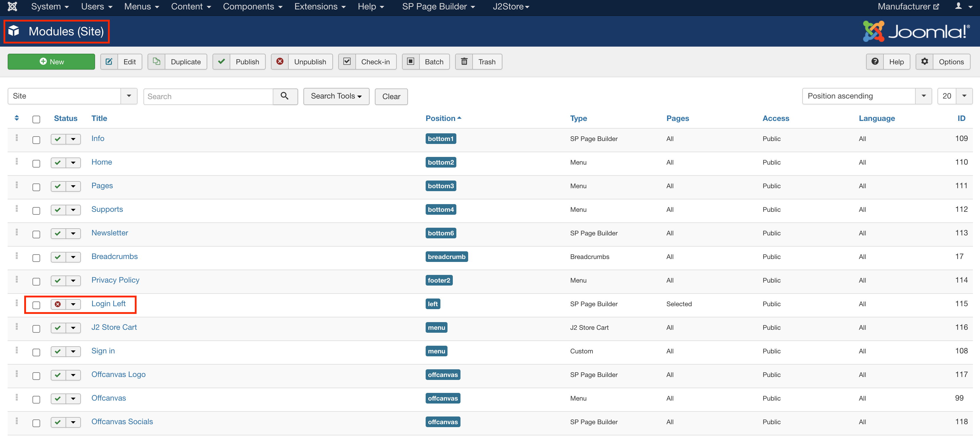Expand the Search Tools dropdown
Image resolution: width=980 pixels, height=446 pixels.
[336, 96]
